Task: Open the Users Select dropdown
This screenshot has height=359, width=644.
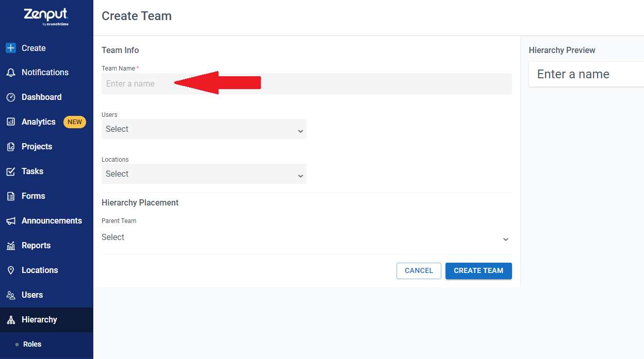Action: [x=204, y=129]
